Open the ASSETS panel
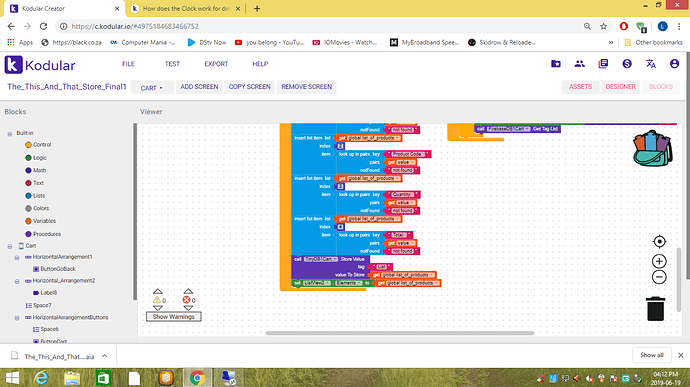690x387 pixels. (580, 87)
